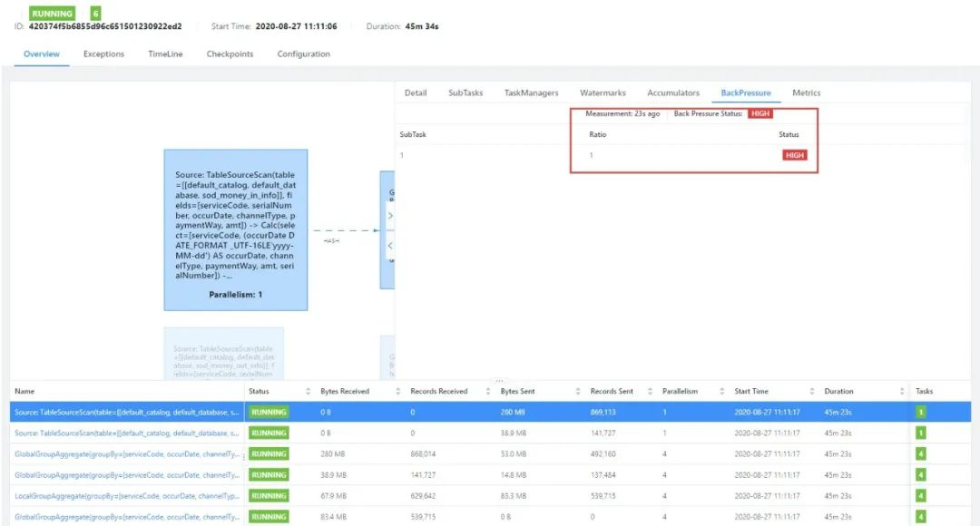Viewport: 980px width, 526px height.
Task: Click the Ratio header in the BackPressure table
Action: [597, 134]
